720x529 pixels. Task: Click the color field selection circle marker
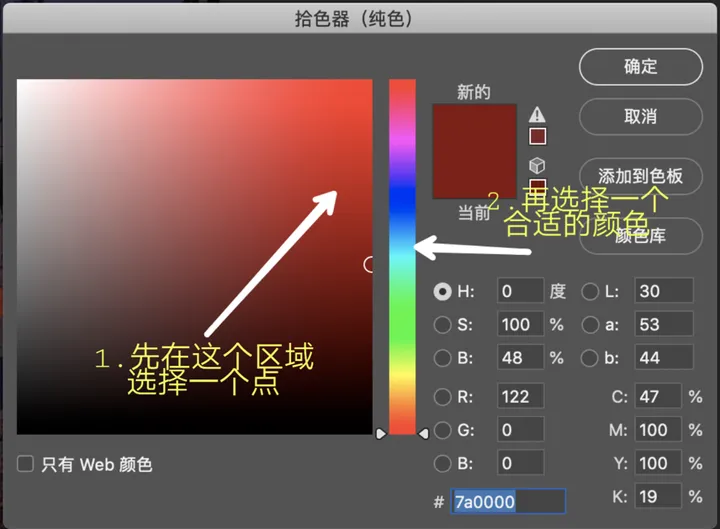[x=369, y=264]
